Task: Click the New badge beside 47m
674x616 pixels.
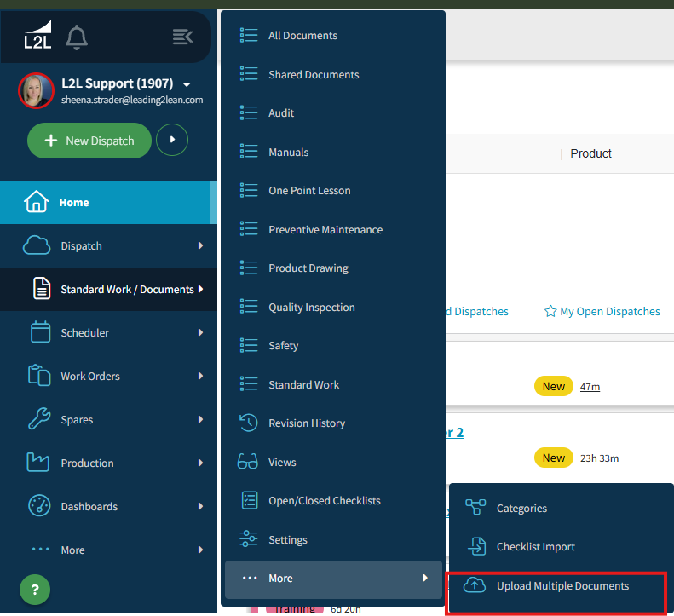Action: 553,386
